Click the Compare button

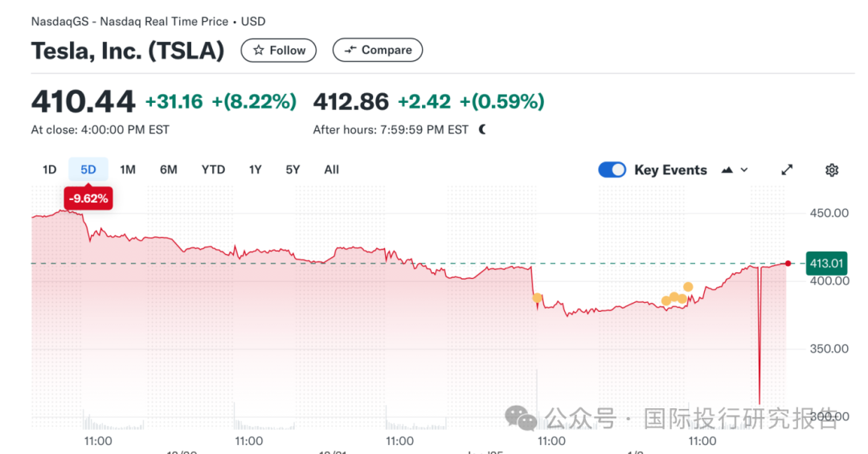[x=378, y=50]
